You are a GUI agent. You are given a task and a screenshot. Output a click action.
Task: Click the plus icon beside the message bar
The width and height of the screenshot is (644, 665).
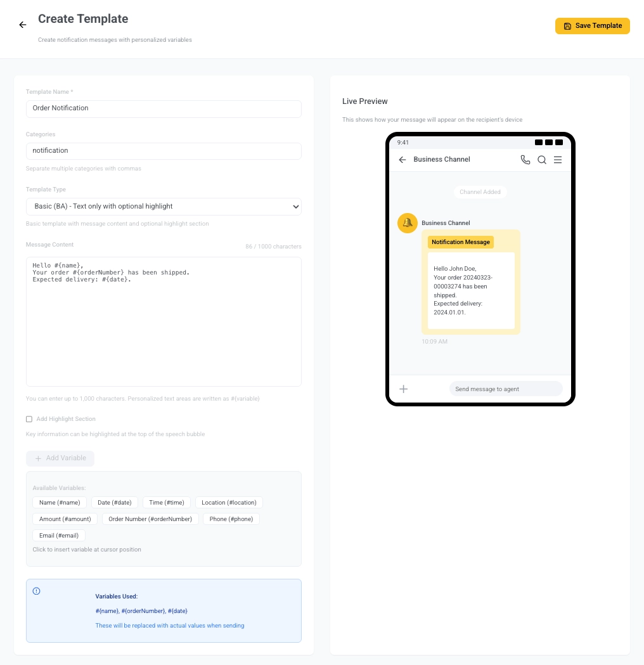404,389
